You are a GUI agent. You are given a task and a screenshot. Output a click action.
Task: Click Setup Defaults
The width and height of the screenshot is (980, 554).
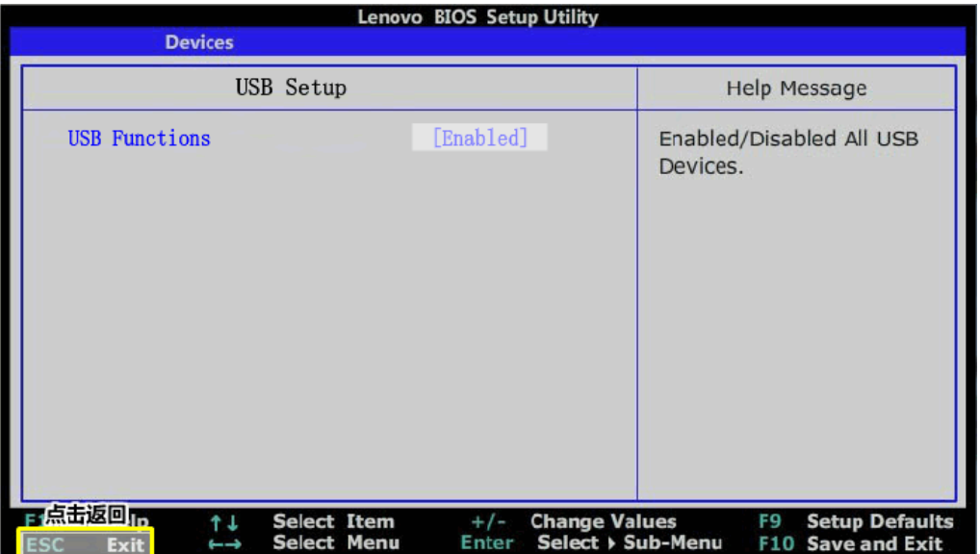880,522
